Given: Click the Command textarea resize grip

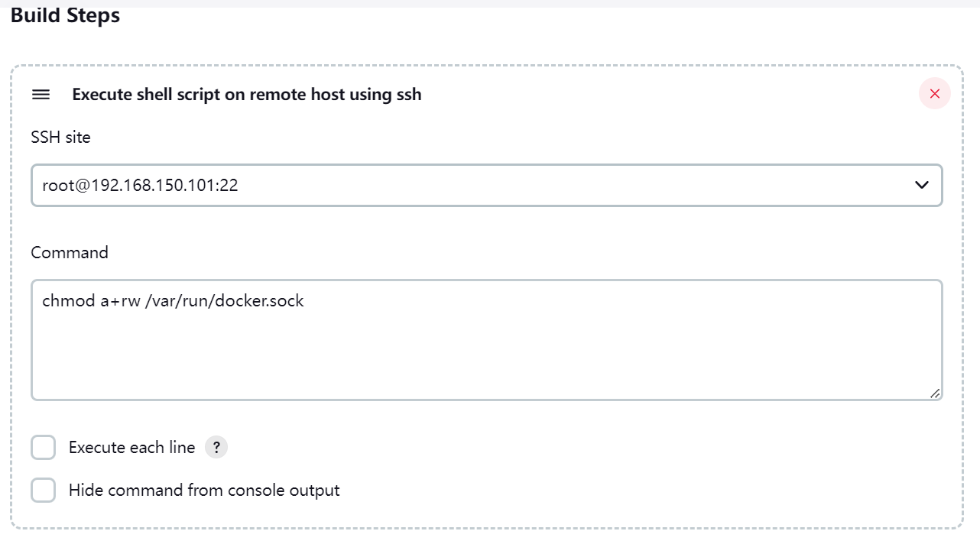Looking at the screenshot, I should click(x=934, y=393).
